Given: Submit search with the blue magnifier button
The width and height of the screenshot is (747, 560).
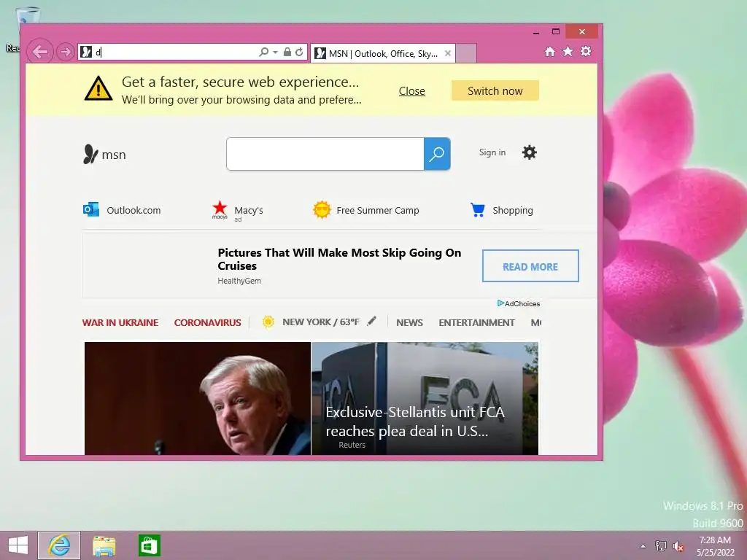Looking at the screenshot, I should click(x=437, y=154).
